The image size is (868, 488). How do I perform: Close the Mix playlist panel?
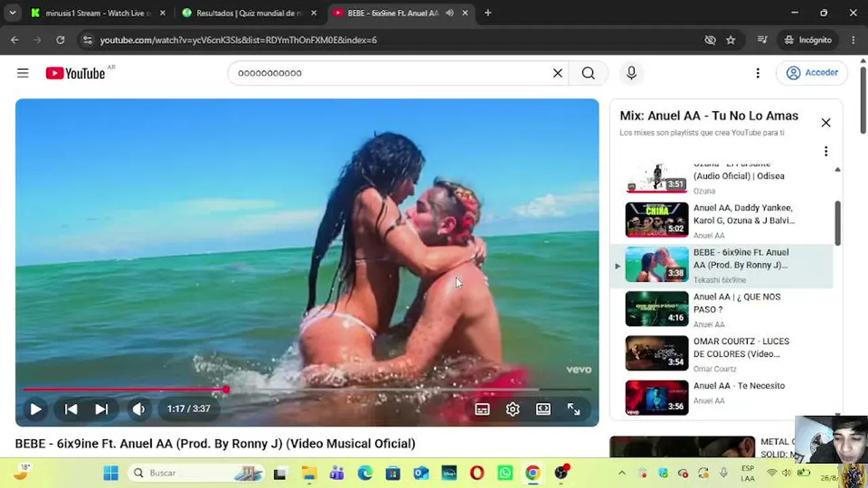825,123
